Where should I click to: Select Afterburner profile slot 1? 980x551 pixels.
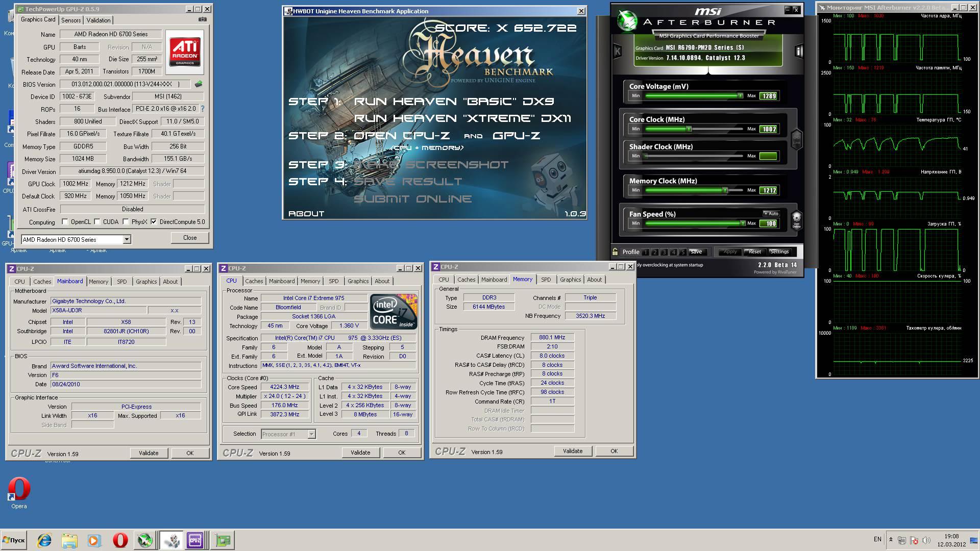[x=646, y=252]
